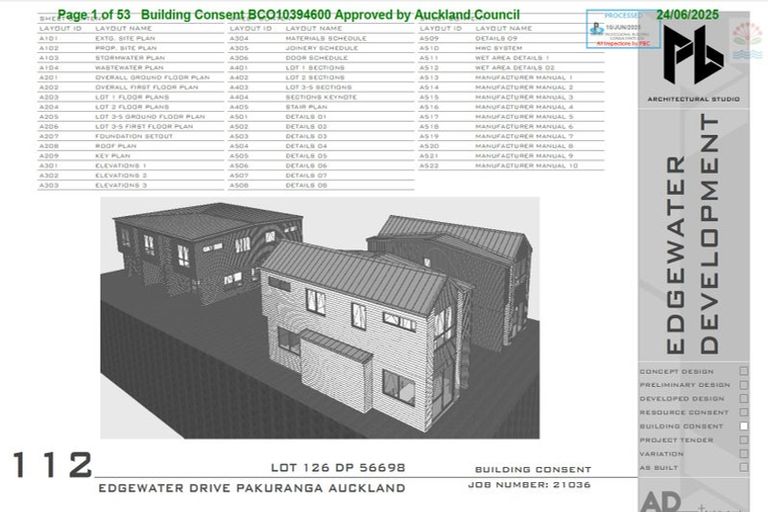Click the A101 layout ID
The image size is (768, 512).
[x=49, y=38]
